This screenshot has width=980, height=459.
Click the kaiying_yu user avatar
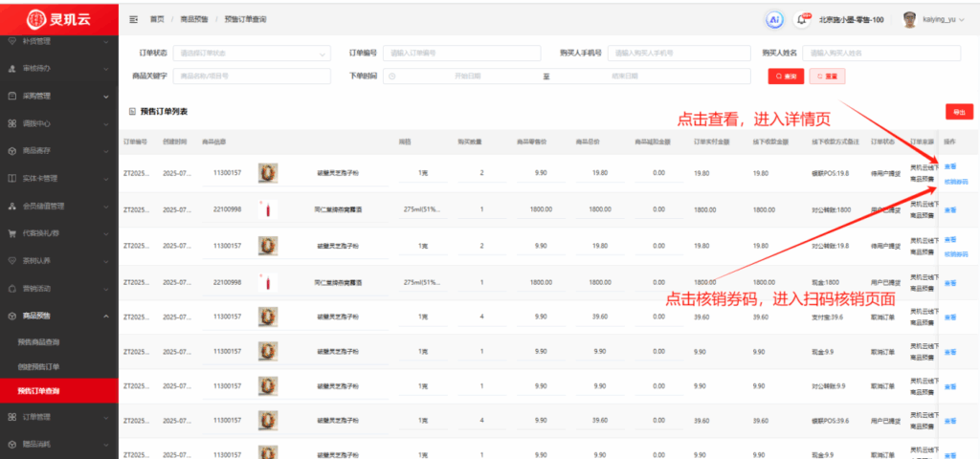(910, 19)
